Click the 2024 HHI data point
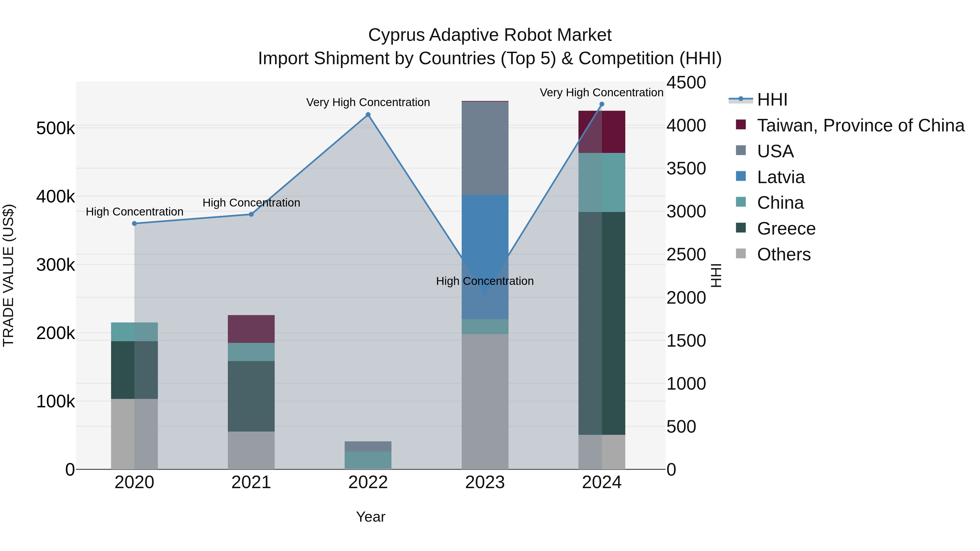 (x=601, y=104)
